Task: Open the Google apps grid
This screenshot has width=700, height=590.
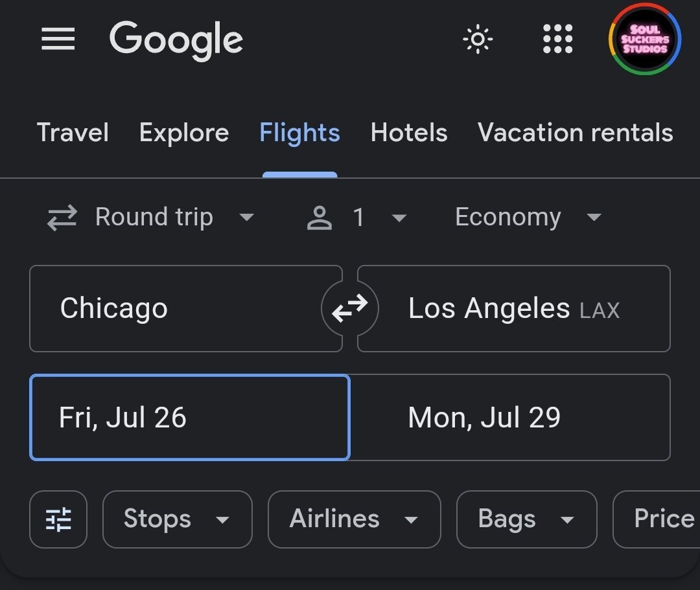Action: tap(557, 40)
